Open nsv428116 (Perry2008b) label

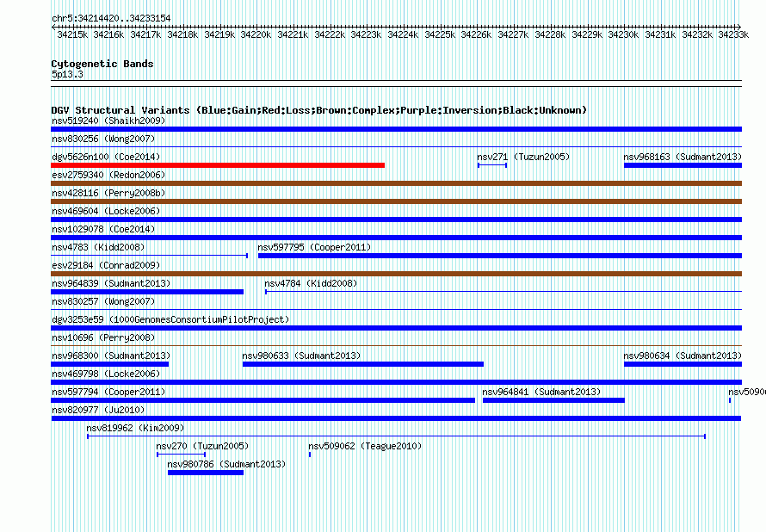pyautogui.click(x=108, y=193)
